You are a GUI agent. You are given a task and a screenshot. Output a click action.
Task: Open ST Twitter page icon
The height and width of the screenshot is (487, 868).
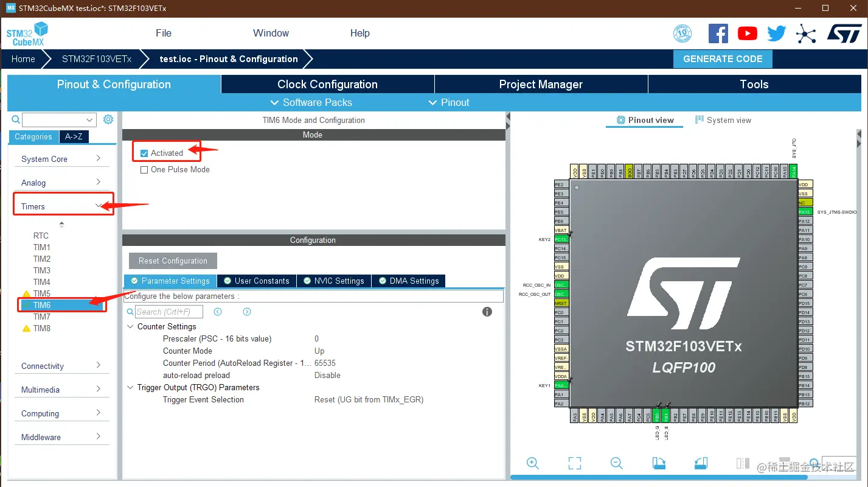pos(777,33)
